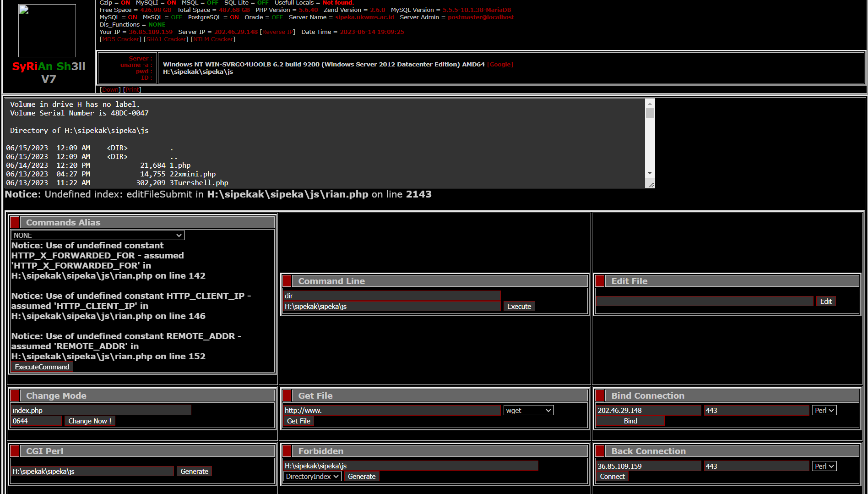Open the wget method dropdown in Get File
Viewport: 868px width, 494px height.
tap(529, 411)
